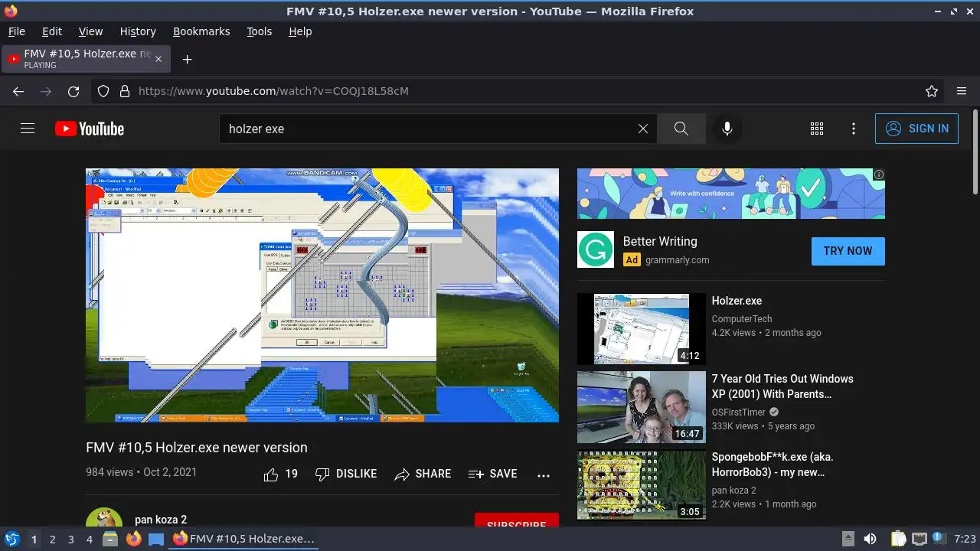
Task: Like the video with thumbs up
Action: pos(280,474)
